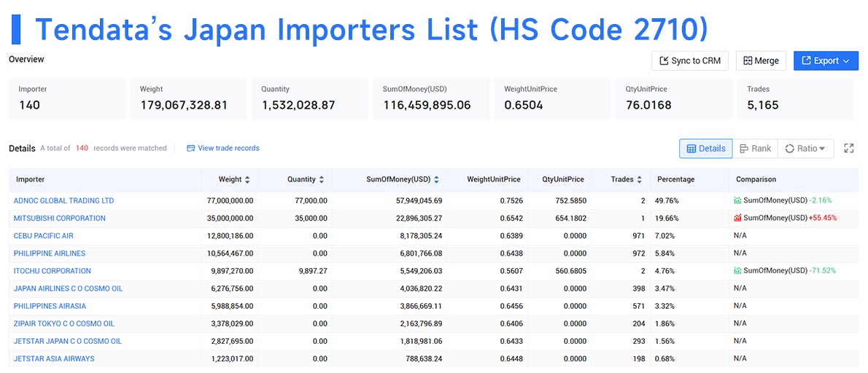Click the Comparison column header
The image size is (868, 373).
coord(756,180)
